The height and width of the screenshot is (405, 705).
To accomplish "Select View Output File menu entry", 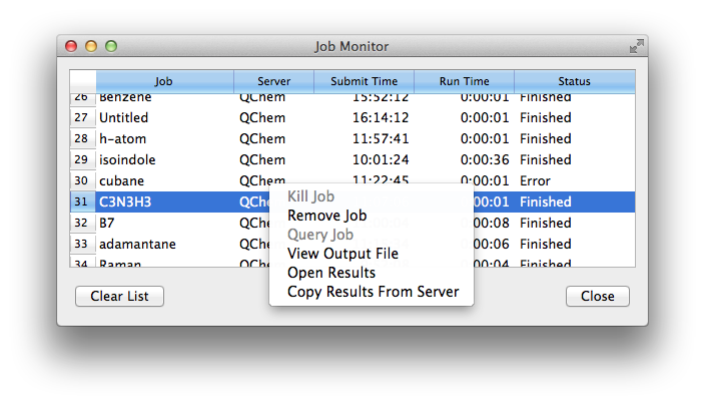I will pos(342,254).
